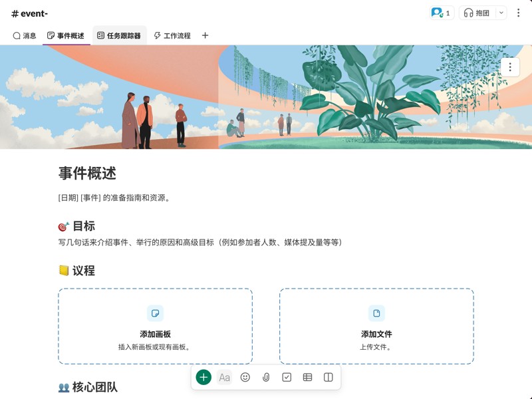Click the member avatar icon in the header
The height and width of the screenshot is (399, 532).
[437, 12]
